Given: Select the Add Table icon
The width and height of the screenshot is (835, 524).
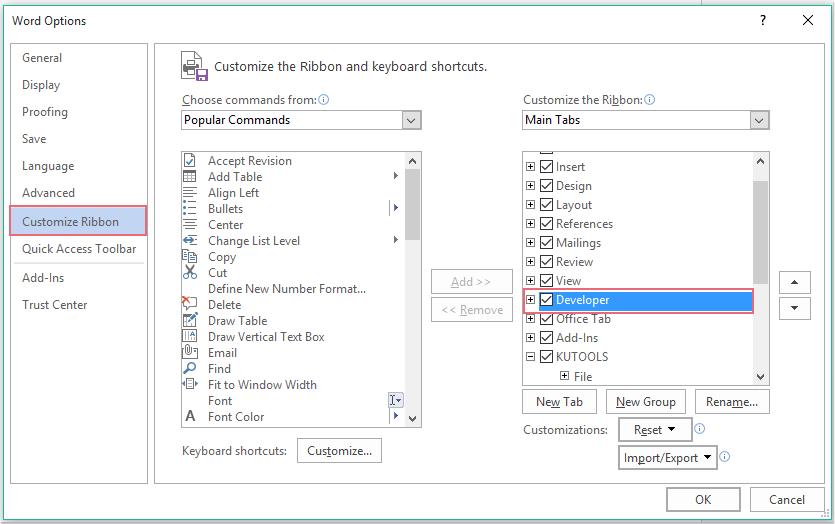Looking at the screenshot, I should [190, 177].
